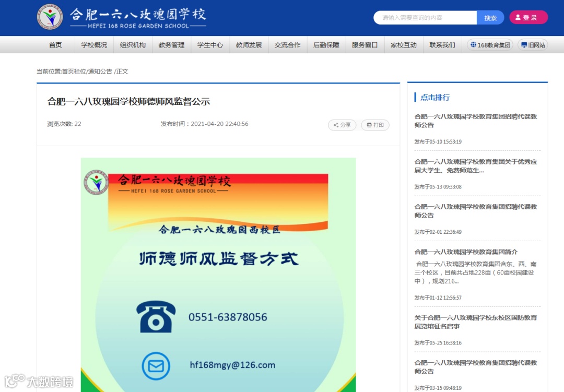Viewport: 564px width, 392px height.
Task: Open the 交流合作 menu item
Action: click(287, 45)
